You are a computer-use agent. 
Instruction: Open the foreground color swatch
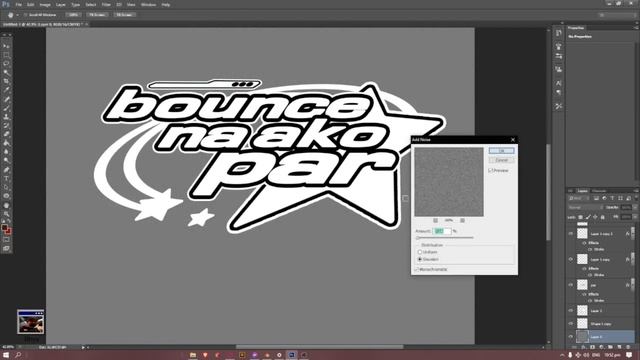[x=4, y=227]
